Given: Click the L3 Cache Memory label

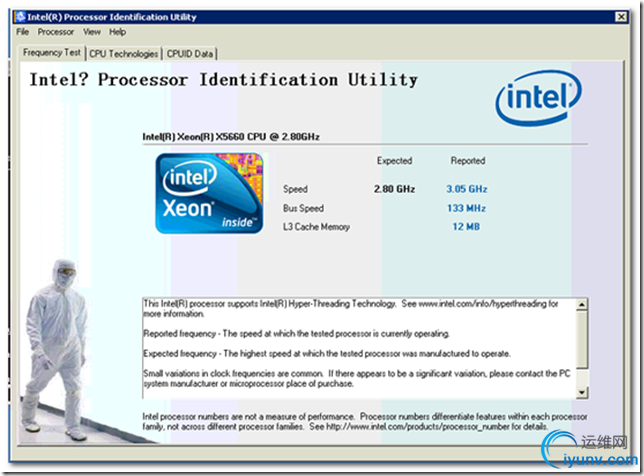Looking at the screenshot, I should tap(316, 227).
